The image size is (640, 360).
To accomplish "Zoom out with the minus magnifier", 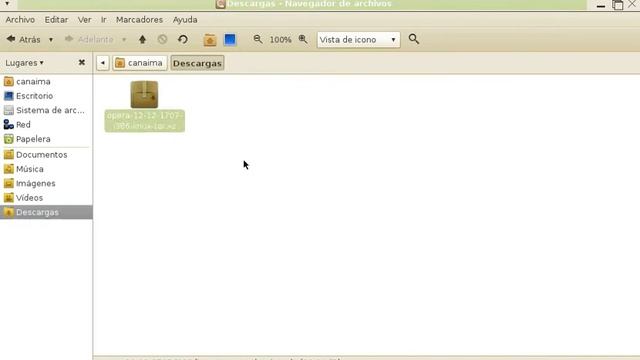I will coord(258,39).
